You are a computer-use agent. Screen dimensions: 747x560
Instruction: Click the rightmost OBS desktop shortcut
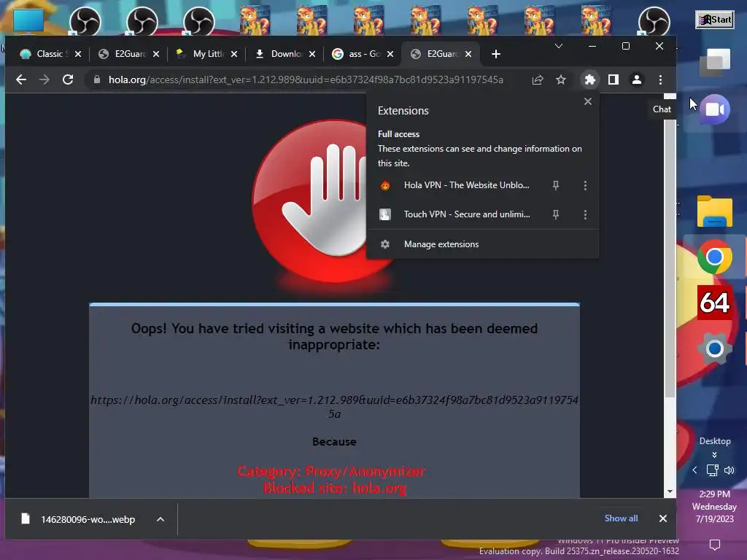pyautogui.click(x=654, y=22)
